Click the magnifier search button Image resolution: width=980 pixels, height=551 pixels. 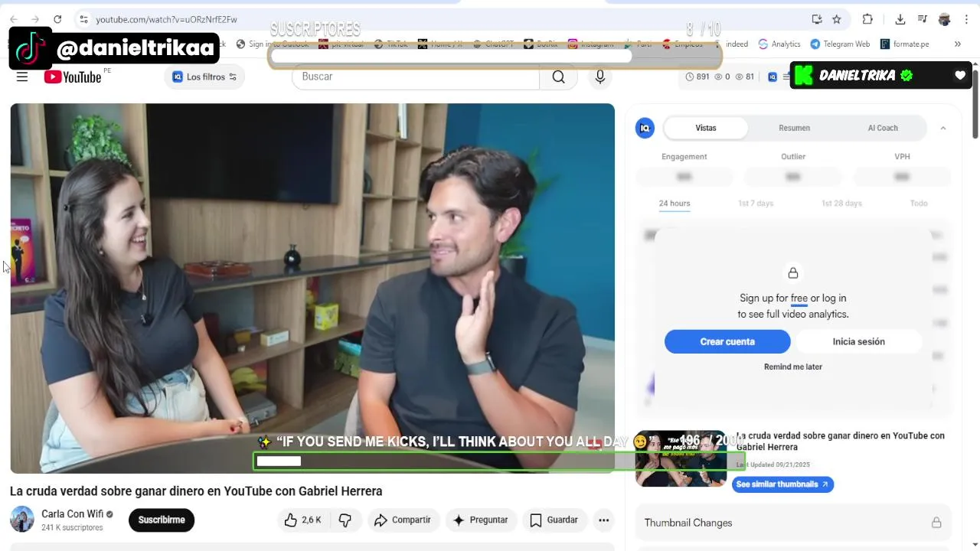pyautogui.click(x=558, y=77)
